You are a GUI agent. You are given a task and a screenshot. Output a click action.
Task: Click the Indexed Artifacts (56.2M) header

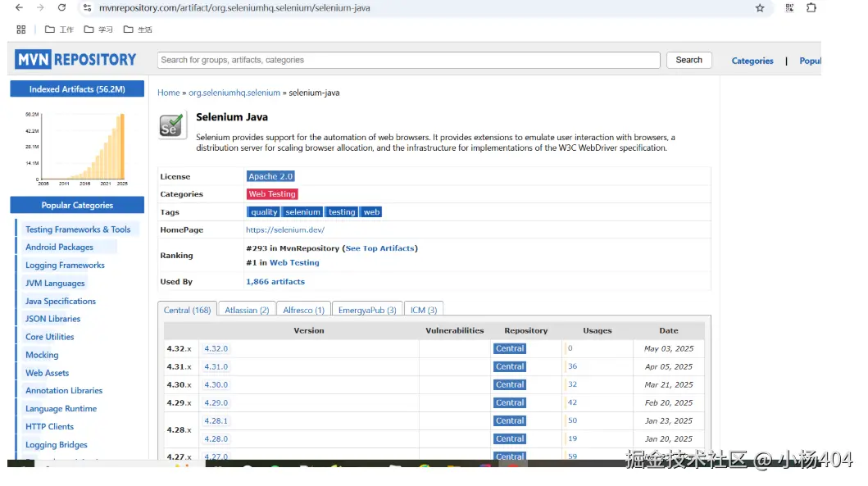[x=77, y=89]
